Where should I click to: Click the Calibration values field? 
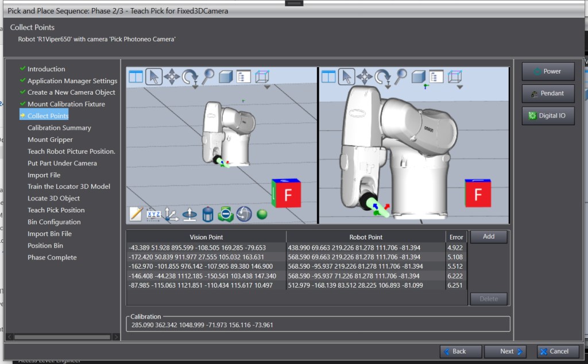click(x=318, y=325)
